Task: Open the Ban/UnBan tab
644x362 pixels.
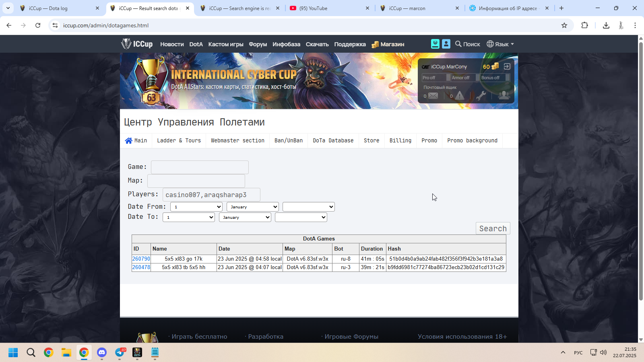Action: [x=289, y=140]
